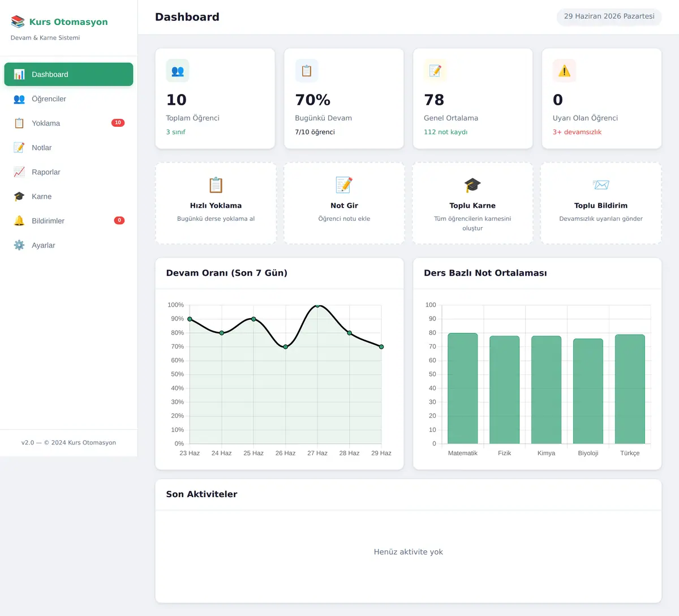Click the Biyoloji bar in the grade chart
679x616 pixels.
(x=588, y=391)
